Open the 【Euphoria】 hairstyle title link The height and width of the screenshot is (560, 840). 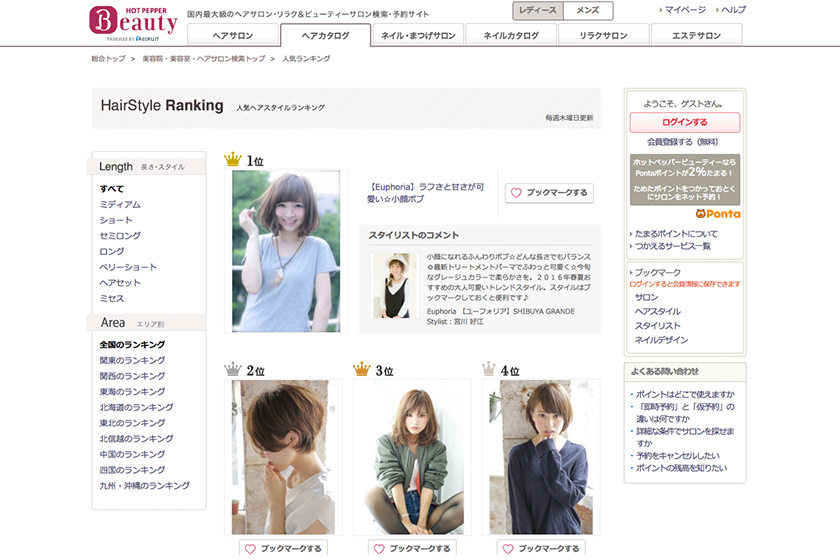[x=425, y=193]
